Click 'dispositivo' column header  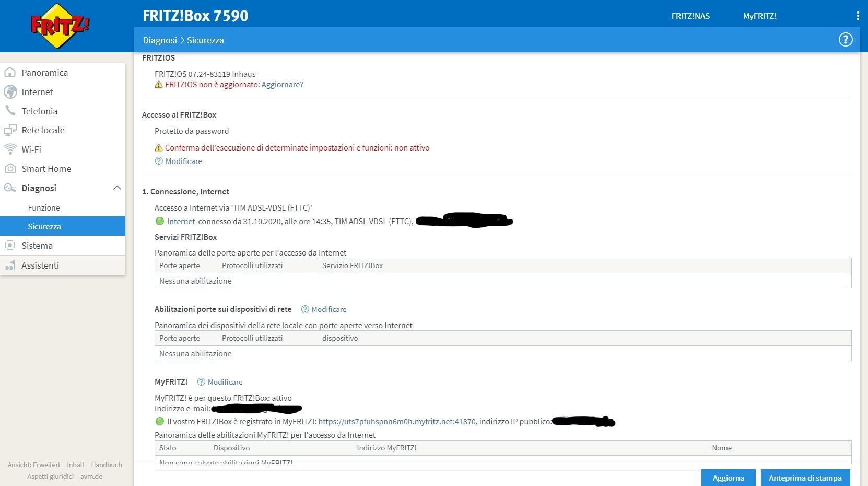(x=340, y=338)
